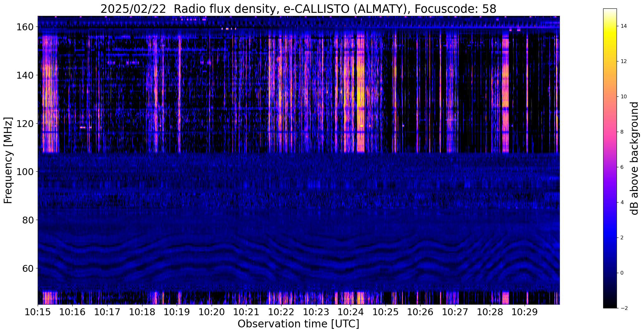Click the 60 frequency tick label

[29, 268]
